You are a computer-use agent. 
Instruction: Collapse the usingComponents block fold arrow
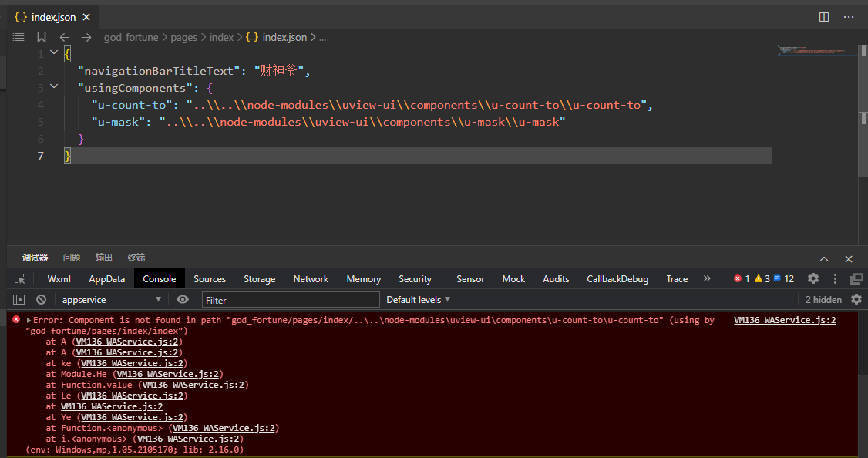54,87
